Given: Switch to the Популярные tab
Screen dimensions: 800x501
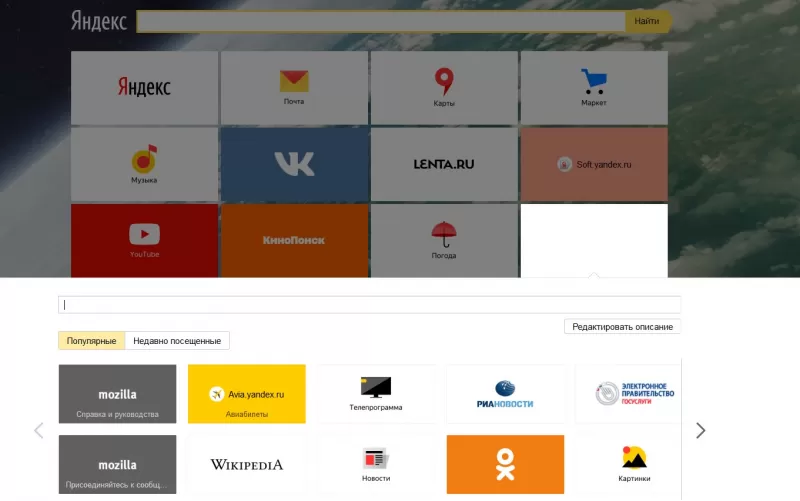Looking at the screenshot, I should (x=91, y=341).
